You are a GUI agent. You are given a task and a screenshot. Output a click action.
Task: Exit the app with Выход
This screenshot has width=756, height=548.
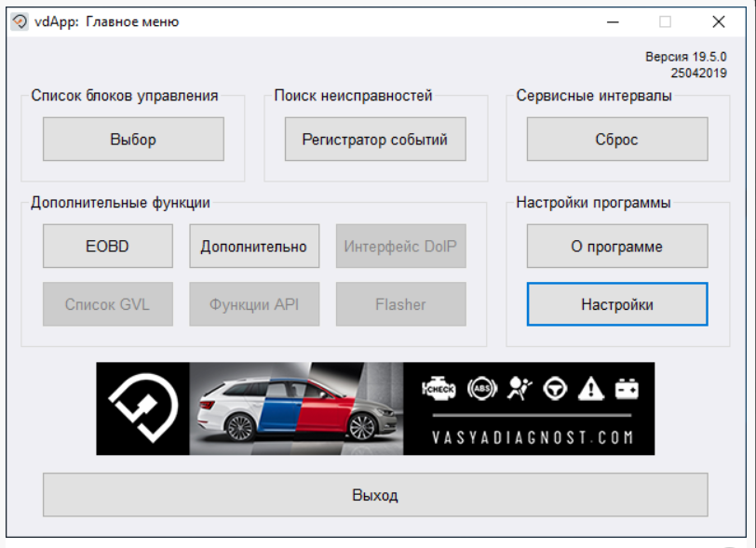pos(375,494)
